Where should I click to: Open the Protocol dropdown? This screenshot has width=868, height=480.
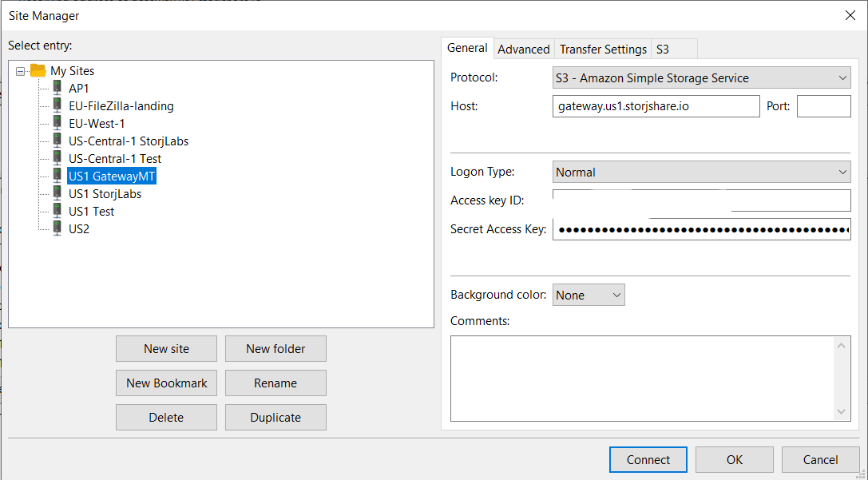point(701,78)
